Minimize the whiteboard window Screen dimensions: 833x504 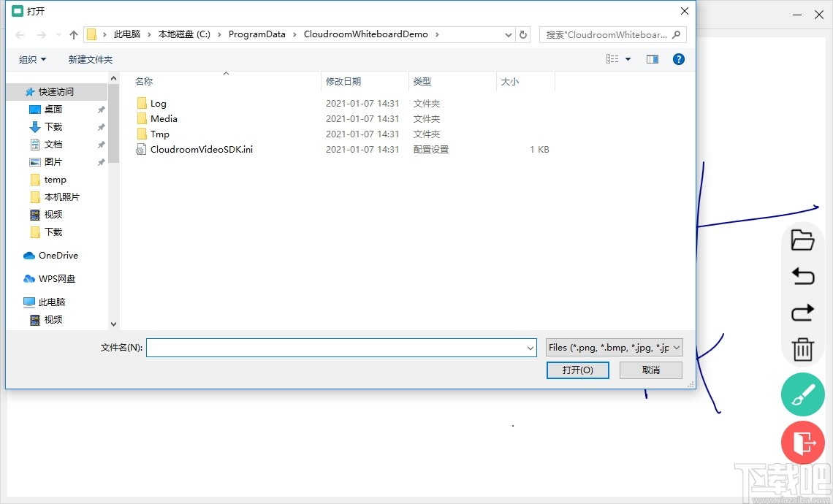797,15
